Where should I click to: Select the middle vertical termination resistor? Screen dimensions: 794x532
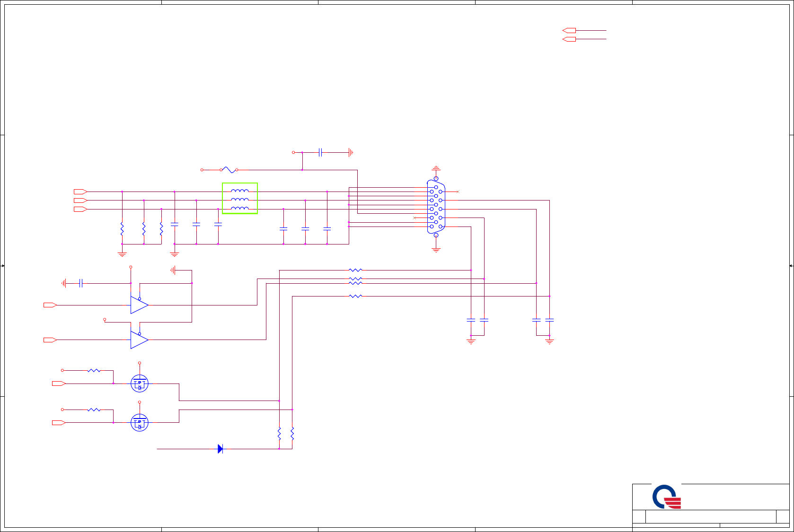[x=144, y=229]
